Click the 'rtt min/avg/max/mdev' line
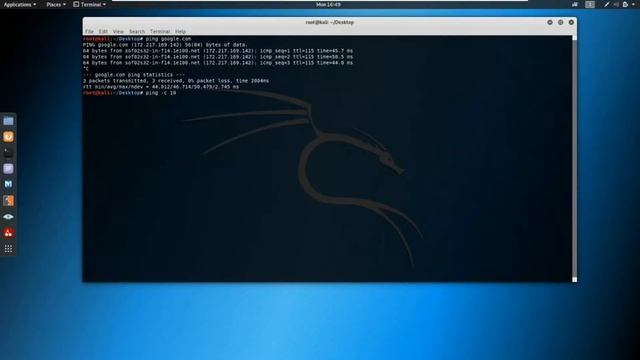Viewport: 640px width, 360px height. coord(161,87)
